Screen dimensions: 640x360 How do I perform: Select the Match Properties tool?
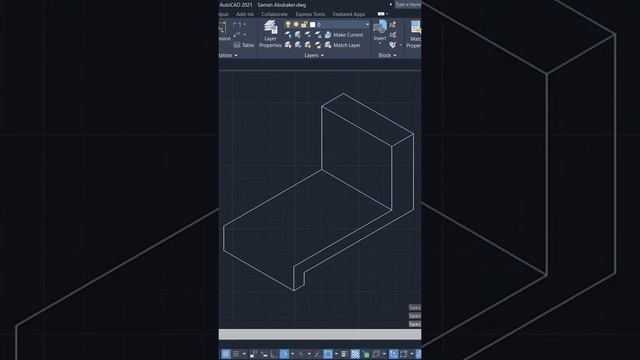pyautogui.click(x=415, y=34)
